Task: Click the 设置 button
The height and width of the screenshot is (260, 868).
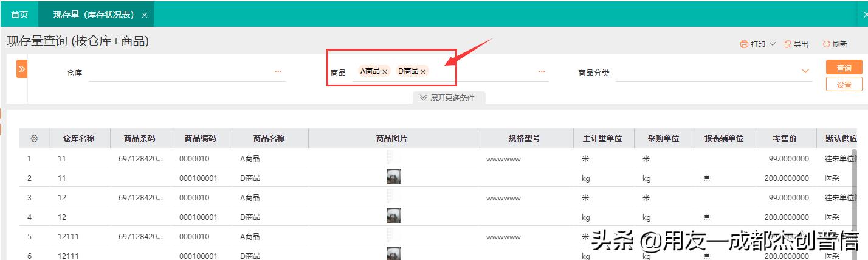Action: [844, 85]
